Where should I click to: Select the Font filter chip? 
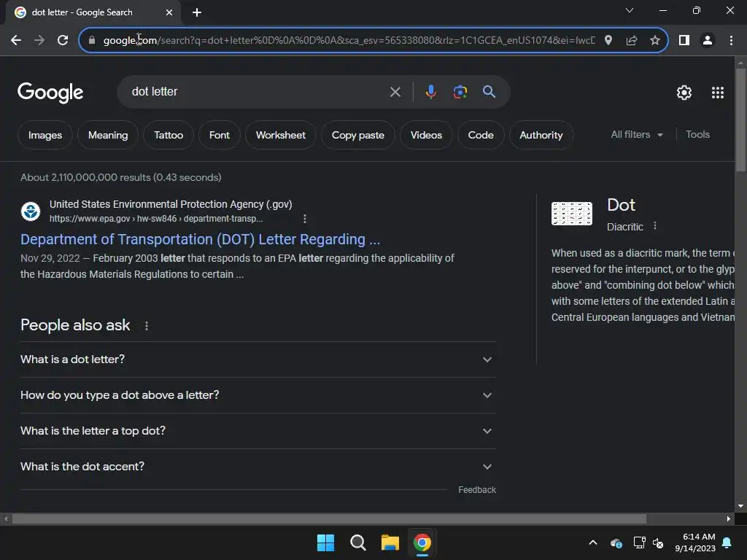pyautogui.click(x=219, y=135)
